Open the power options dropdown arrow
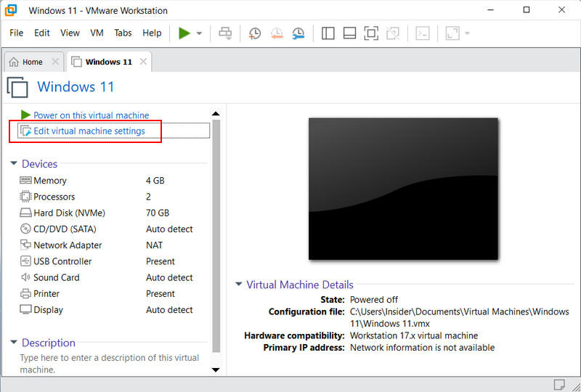Viewport: 581px width, 392px height. pos(199,33)
